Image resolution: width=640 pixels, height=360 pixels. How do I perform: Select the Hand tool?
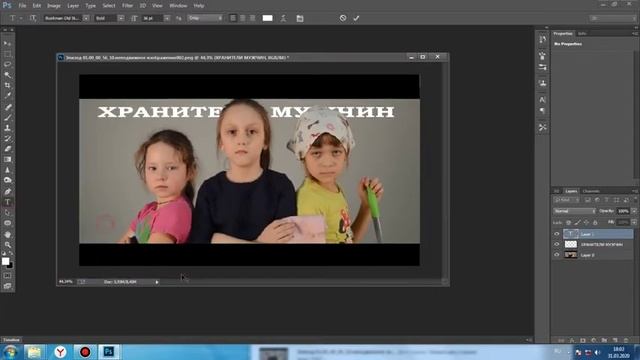click(7, 234)
